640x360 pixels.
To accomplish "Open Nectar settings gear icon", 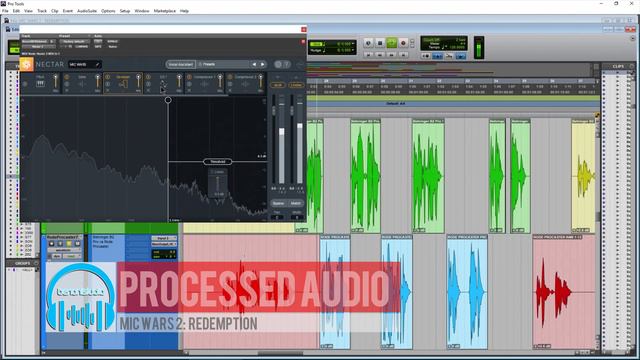I will pos(278,64).
